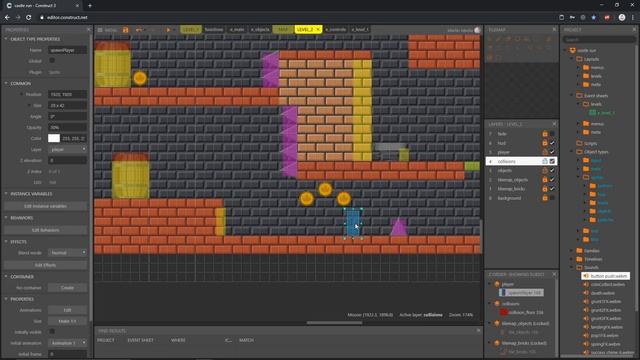Toggle the Initially visible checkbox
The width and height of the screenshot is (640, 360).
52,332
